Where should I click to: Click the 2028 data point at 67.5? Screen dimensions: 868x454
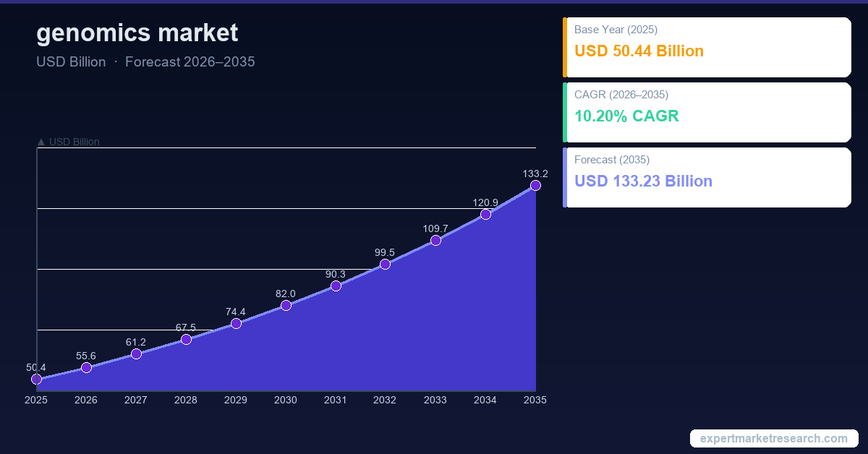(186, 339)
